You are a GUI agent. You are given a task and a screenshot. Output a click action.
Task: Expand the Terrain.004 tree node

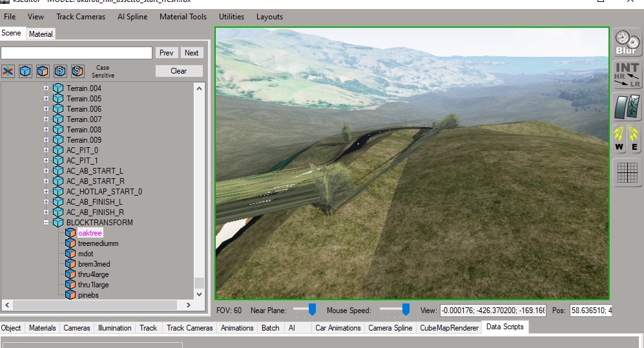(46, 88)
